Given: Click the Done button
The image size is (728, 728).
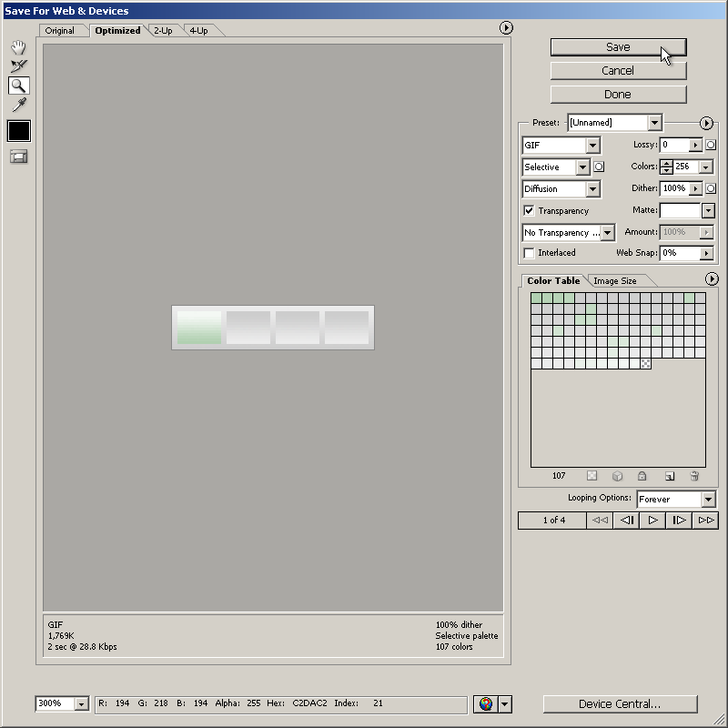Looking at the screenshot, I should point(618,95).
